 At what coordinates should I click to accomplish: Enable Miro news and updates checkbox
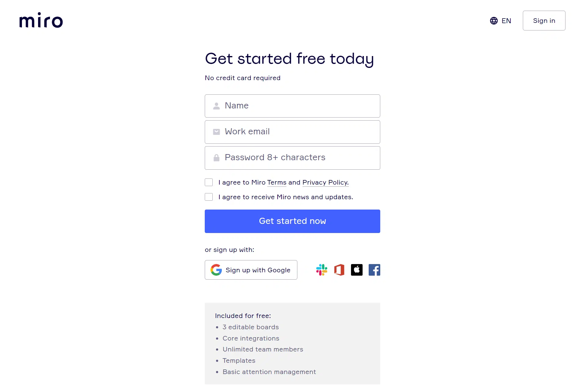tap(209, 197)
